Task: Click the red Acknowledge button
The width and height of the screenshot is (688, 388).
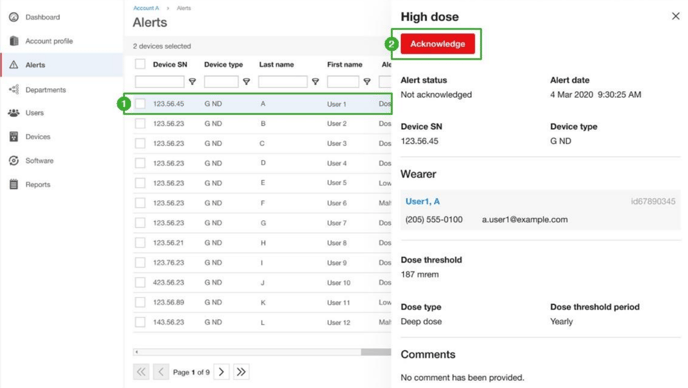Action: [x=437, y=44]
